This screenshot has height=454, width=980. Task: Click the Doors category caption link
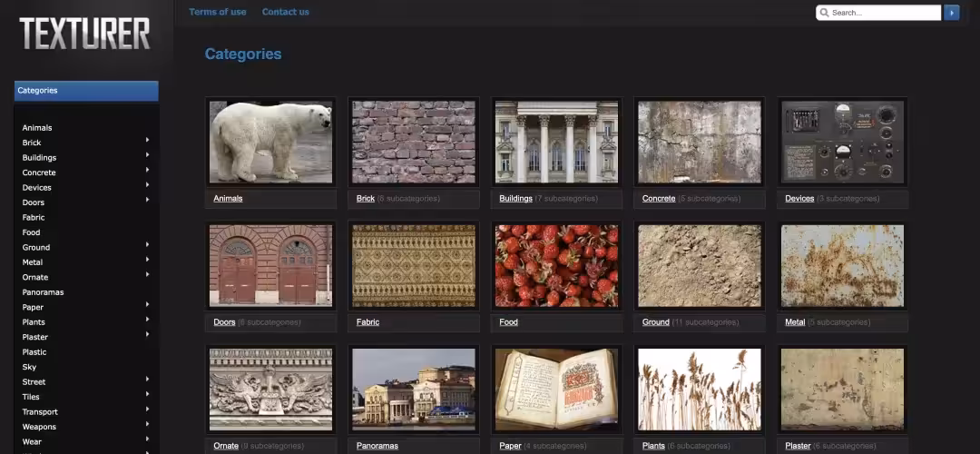224,322
